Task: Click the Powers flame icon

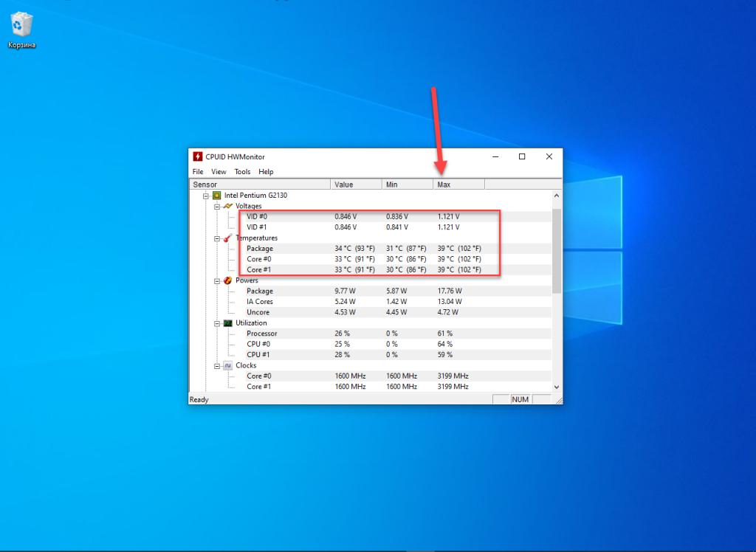Action: pos(227,280)
